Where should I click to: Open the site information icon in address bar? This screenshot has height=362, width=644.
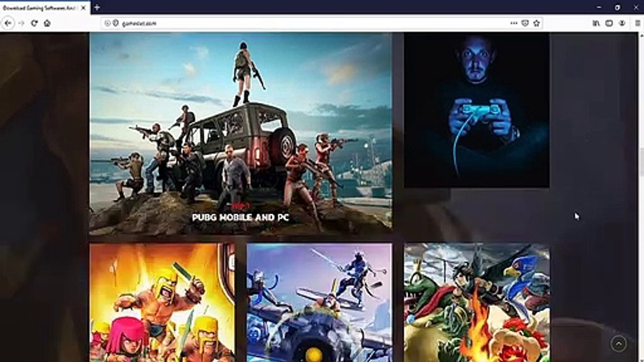coord(107,23)
